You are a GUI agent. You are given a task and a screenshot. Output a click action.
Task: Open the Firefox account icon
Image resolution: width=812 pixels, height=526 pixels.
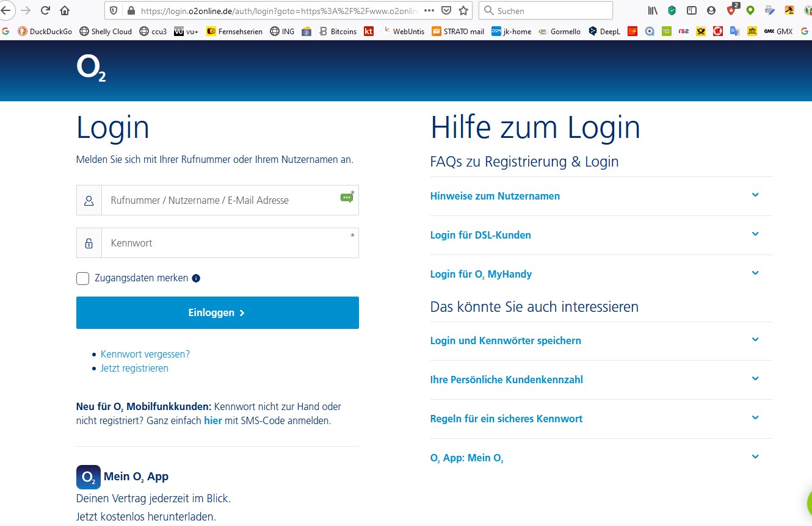pyautogui.click(x=709, y=10)
